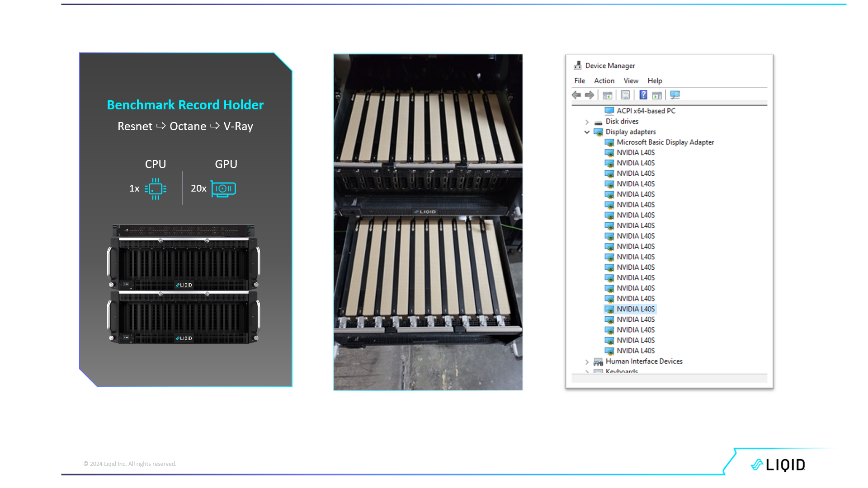The width and height of the screenshot is (868, 488).
Task: Click the Resnet text
Action: (135, 126)
